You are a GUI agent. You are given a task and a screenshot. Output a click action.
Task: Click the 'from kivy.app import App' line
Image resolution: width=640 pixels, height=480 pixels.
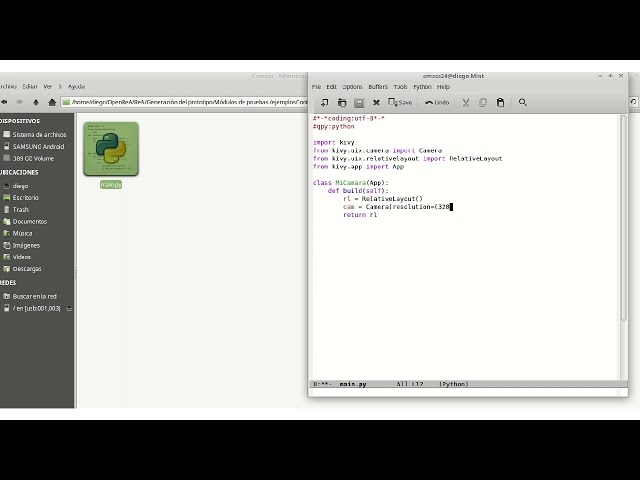click(358, 167)
